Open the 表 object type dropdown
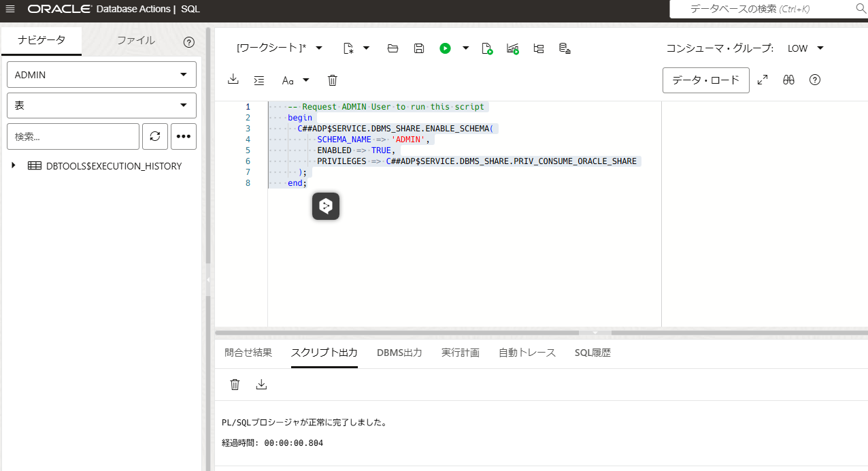 (x=101, y=105)
